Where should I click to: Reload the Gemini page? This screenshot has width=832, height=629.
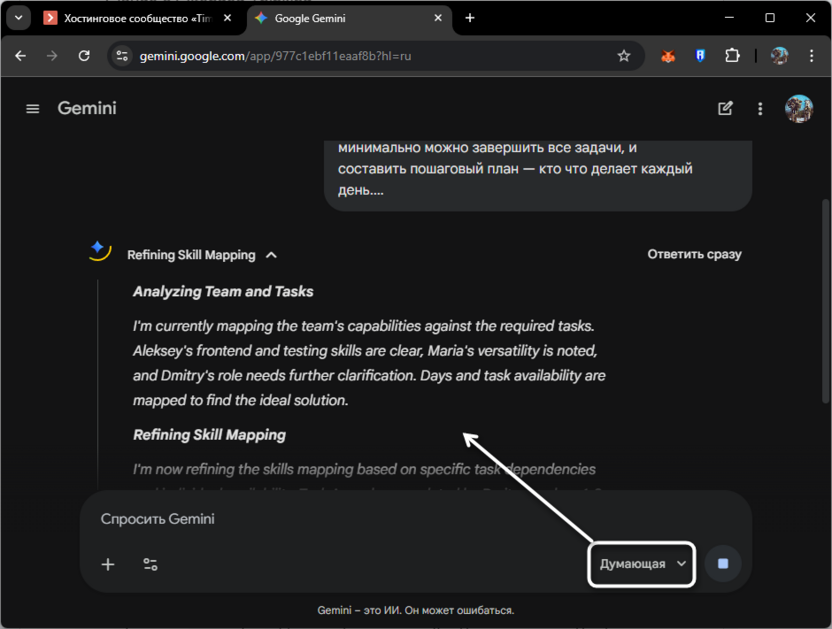pyautogui.click(x=84, y=56)
